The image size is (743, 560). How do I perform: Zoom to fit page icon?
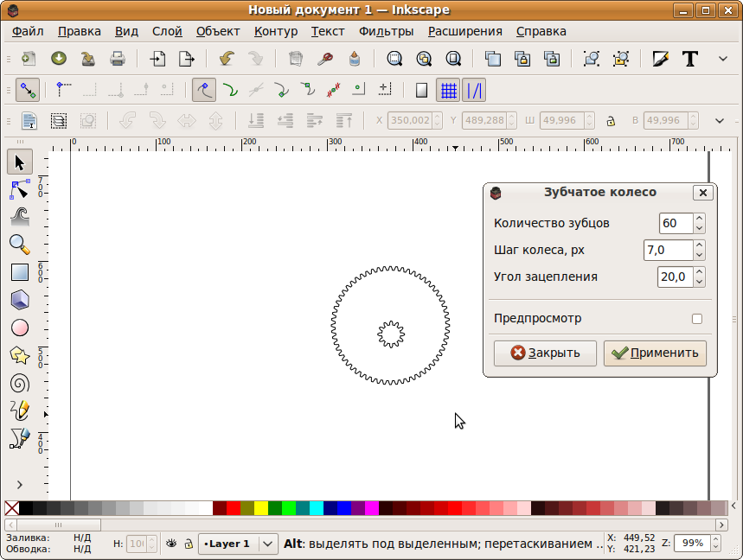pyautogui.click(x=453, y=59)
